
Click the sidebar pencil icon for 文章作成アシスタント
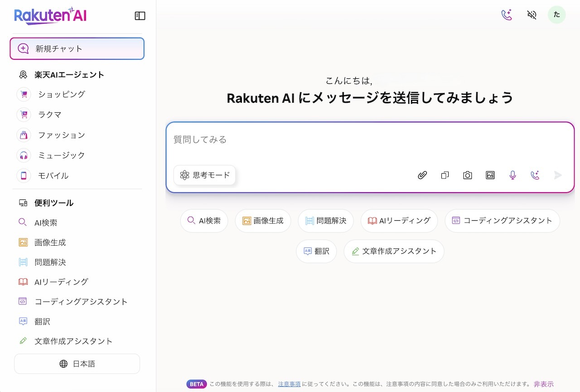[23, 341]
